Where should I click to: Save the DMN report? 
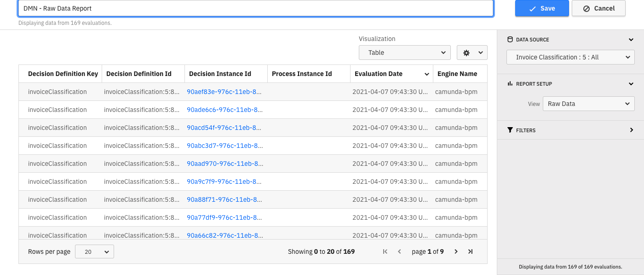pyautogui.click(x=542, y=8)
